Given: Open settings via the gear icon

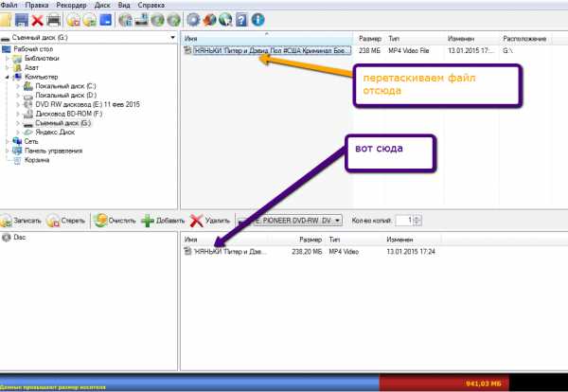Looking at the screenshot, I should 193,20.
